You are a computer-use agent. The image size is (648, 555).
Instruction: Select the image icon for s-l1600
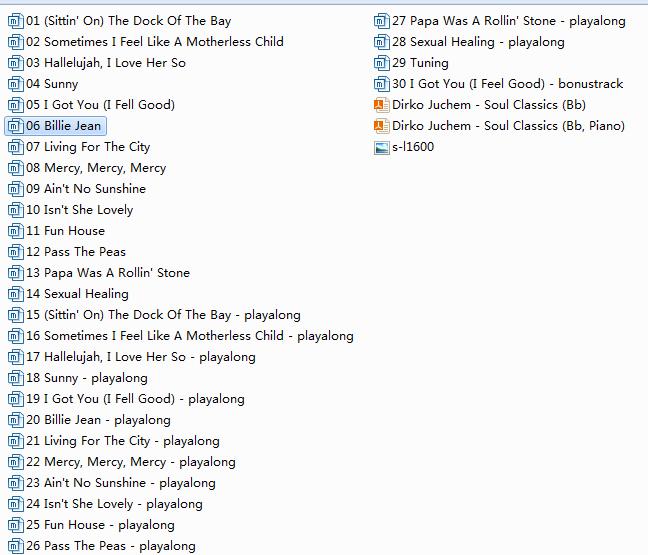tap(381, 148)
